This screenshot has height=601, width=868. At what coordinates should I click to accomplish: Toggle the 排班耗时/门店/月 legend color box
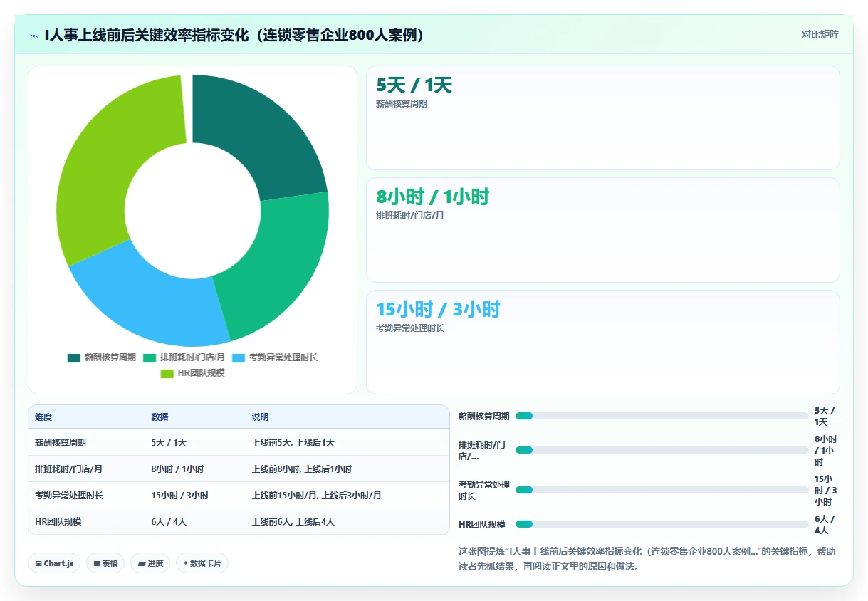pyautogui.click(x=150, y=357)
